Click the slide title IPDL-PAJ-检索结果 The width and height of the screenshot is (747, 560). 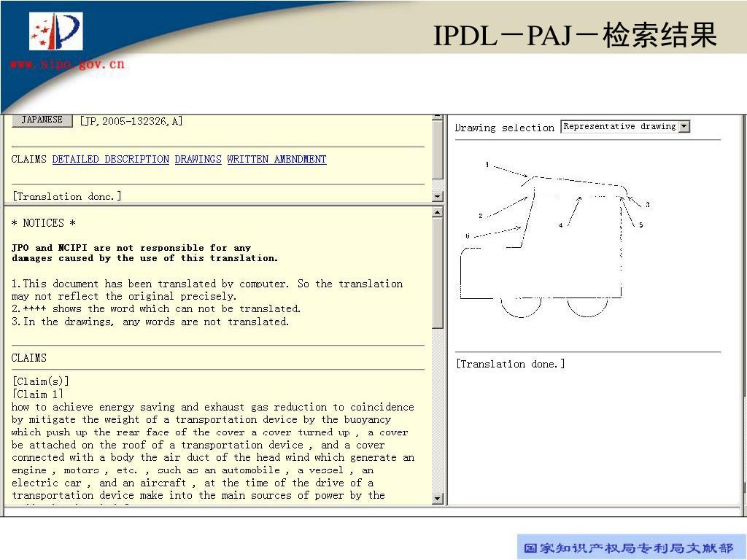[575, 35]
